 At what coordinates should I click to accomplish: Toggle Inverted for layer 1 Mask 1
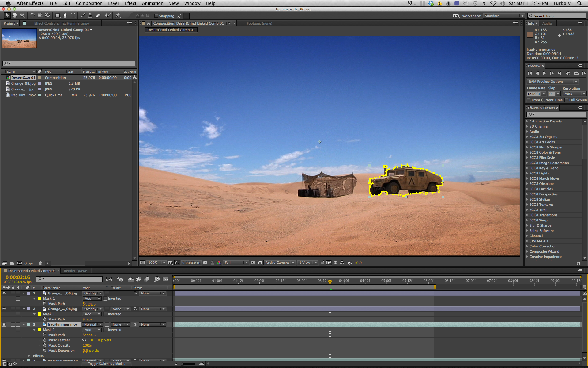pos(106,299)
